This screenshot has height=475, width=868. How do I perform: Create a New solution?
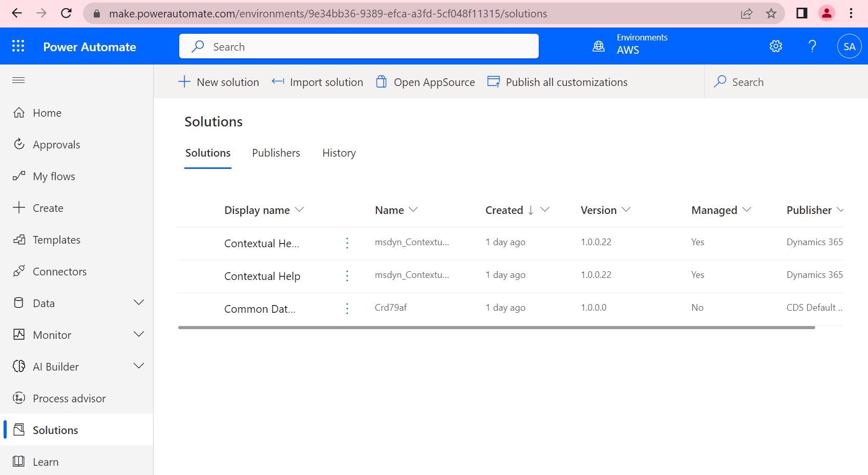(x=219, y=82)
